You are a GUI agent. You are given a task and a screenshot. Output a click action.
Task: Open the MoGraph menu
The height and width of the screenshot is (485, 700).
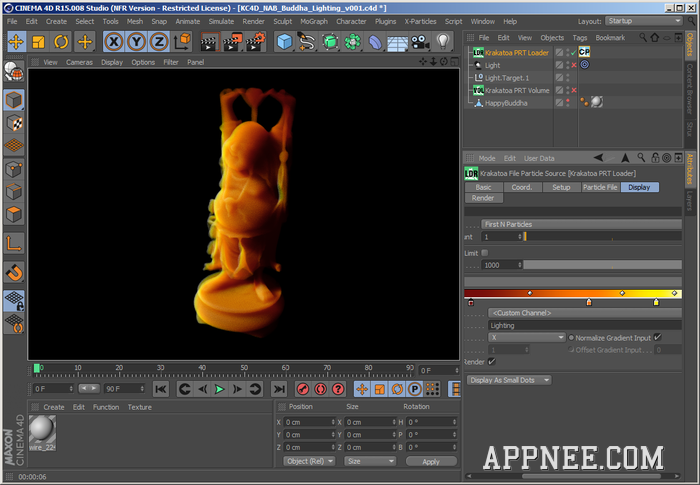pyautogui.click(x=314, y=21)
